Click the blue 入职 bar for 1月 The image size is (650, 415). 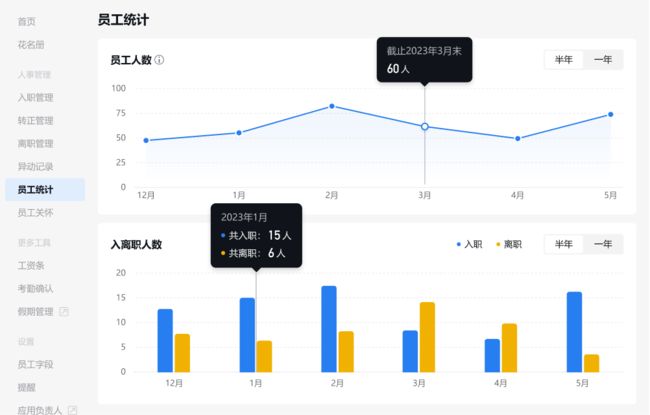point(247,335)
